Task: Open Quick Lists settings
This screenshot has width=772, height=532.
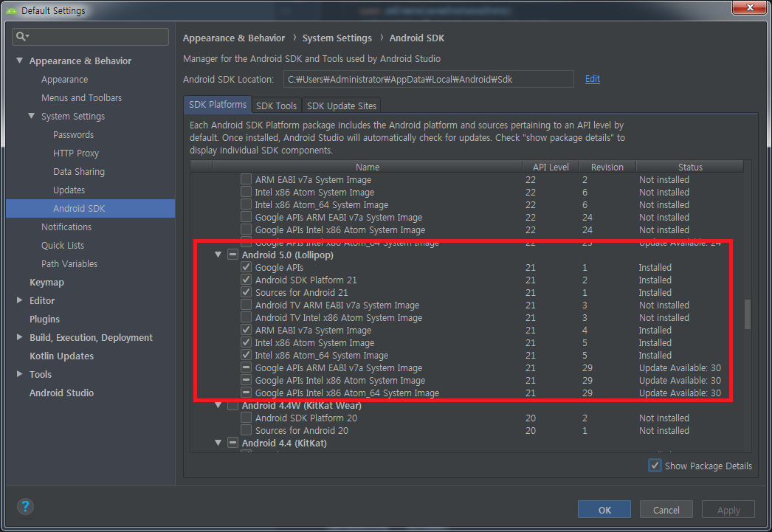Action: [x=63, y=245]
